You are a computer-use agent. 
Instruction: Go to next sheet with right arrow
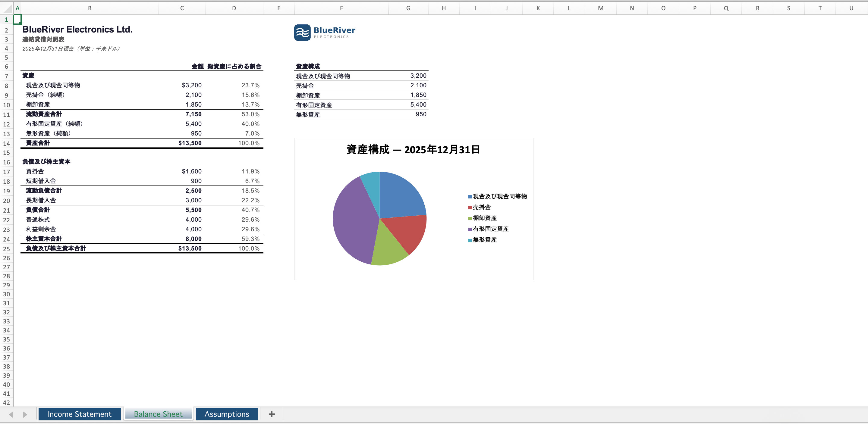[x=25, y=414]
